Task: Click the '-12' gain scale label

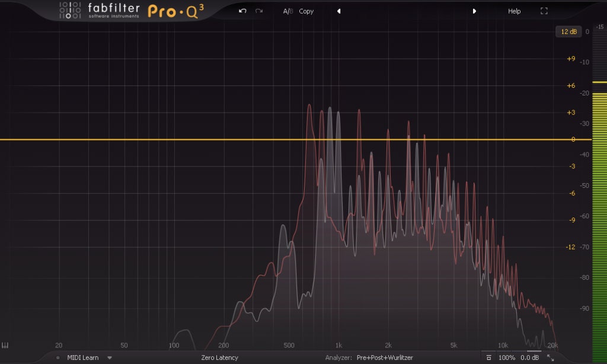Action: point(570,247)
